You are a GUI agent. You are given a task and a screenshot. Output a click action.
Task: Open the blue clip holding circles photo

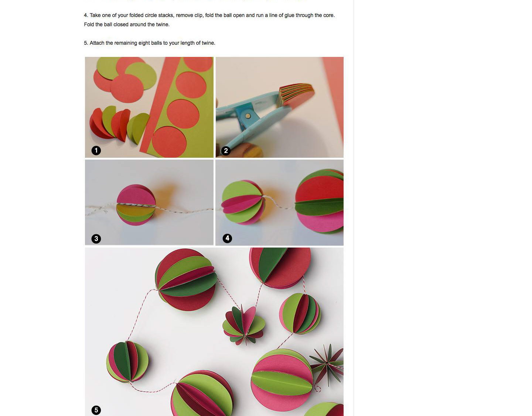pyautogui.click(x=280, y=107)
